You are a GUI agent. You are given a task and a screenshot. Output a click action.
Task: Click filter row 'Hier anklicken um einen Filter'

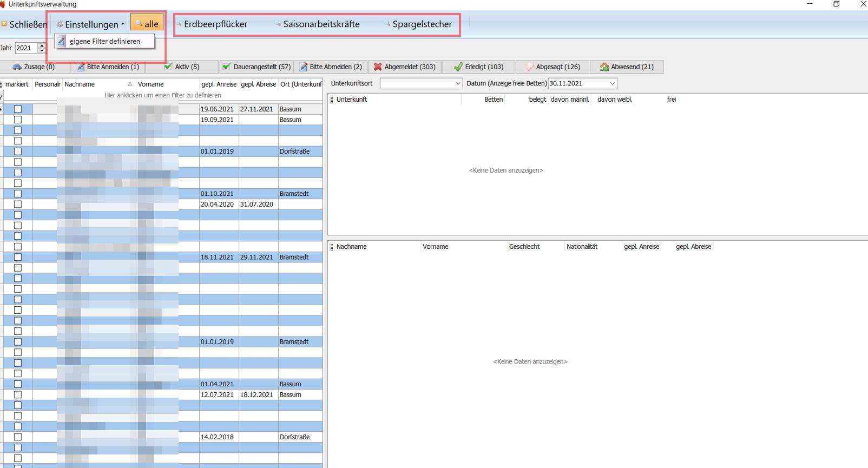pos(163,95)
